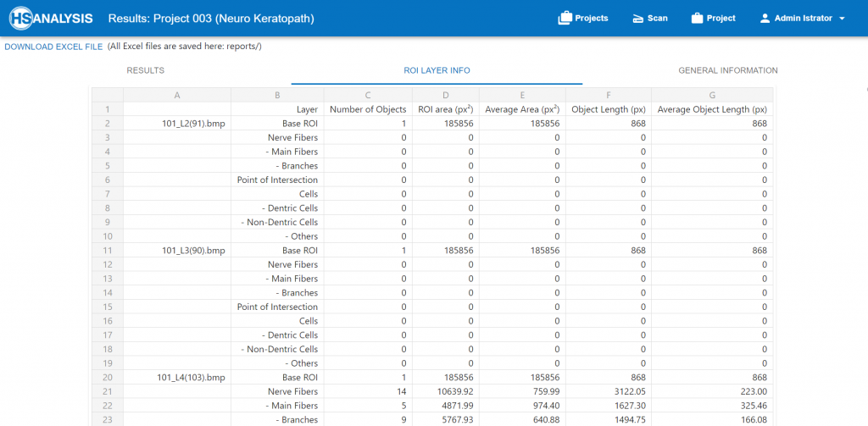Download the Excel file link

(53, 47)
